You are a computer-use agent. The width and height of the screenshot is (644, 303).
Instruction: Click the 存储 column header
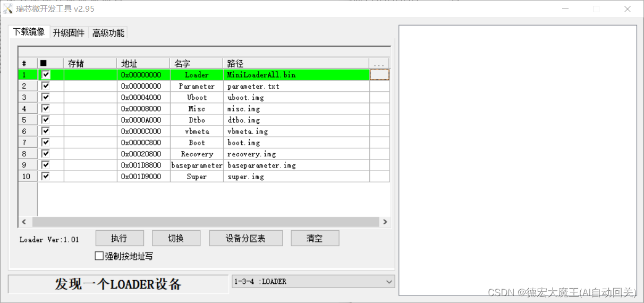90,63
